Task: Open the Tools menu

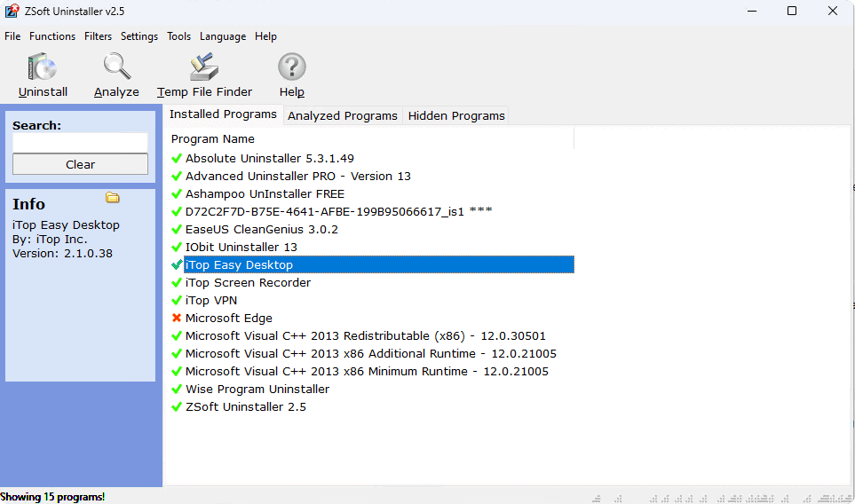Action: pos(178,36)
